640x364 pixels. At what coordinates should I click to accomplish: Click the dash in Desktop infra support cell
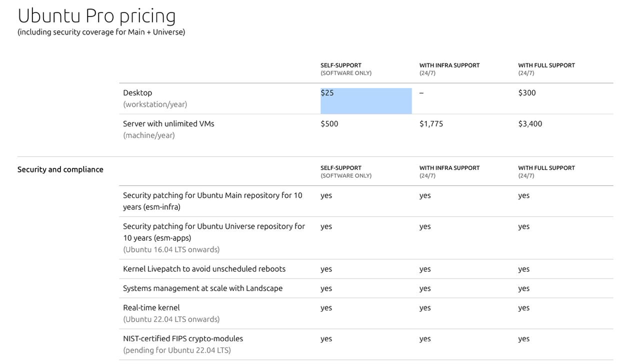coord(421,93)
